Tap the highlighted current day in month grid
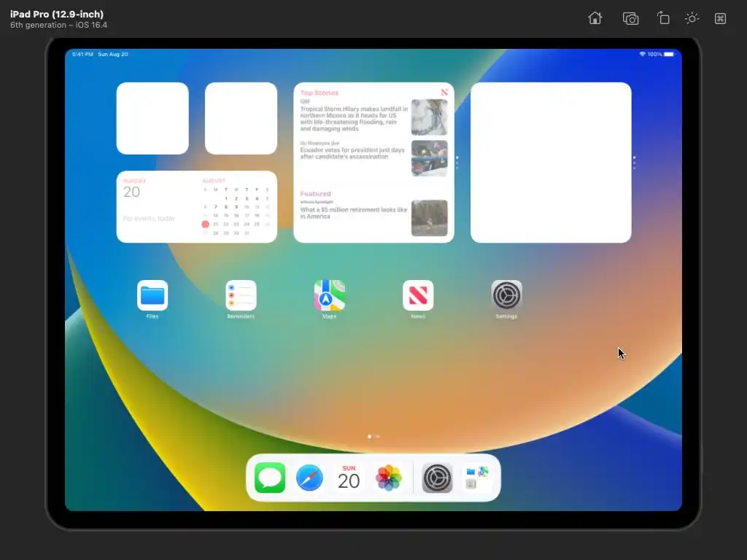 pyautogui.click(x=205, y=224)
